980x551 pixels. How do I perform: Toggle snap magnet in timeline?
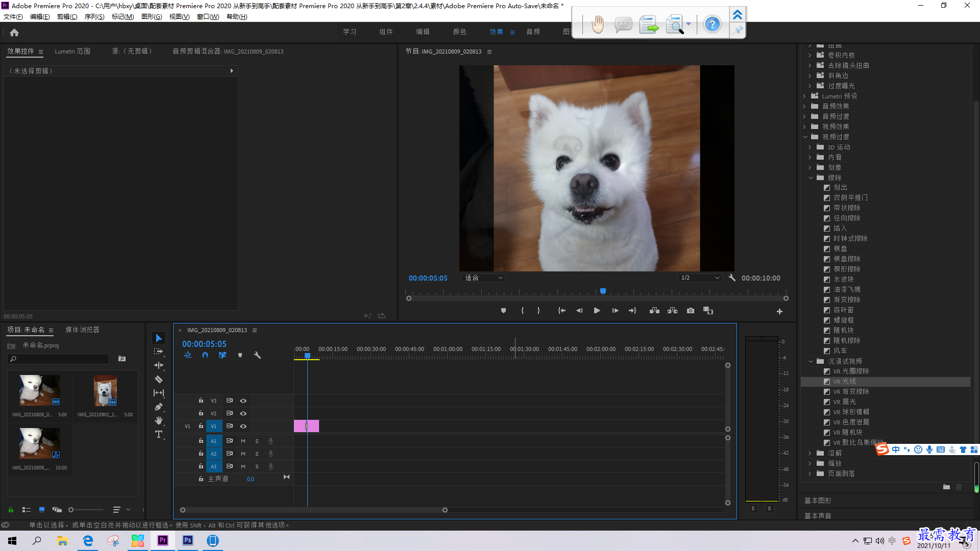click(x=205, y=355)
